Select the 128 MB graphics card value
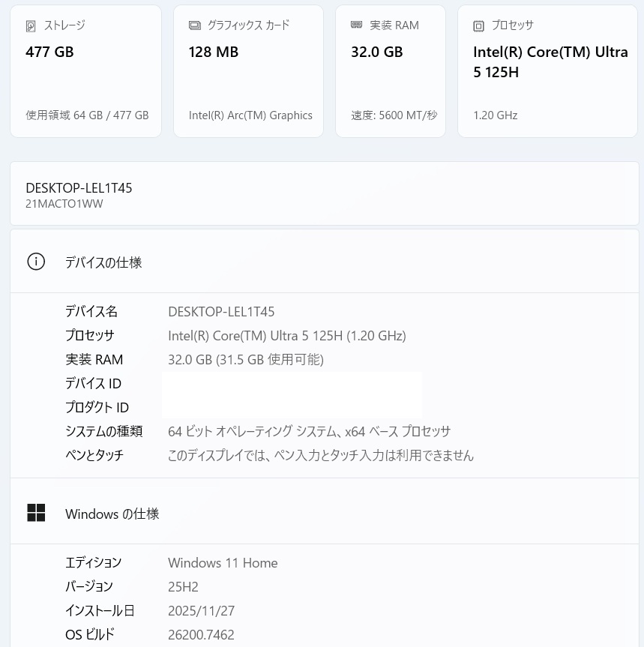This screenshot has height=647, width=644. (213, 52)
